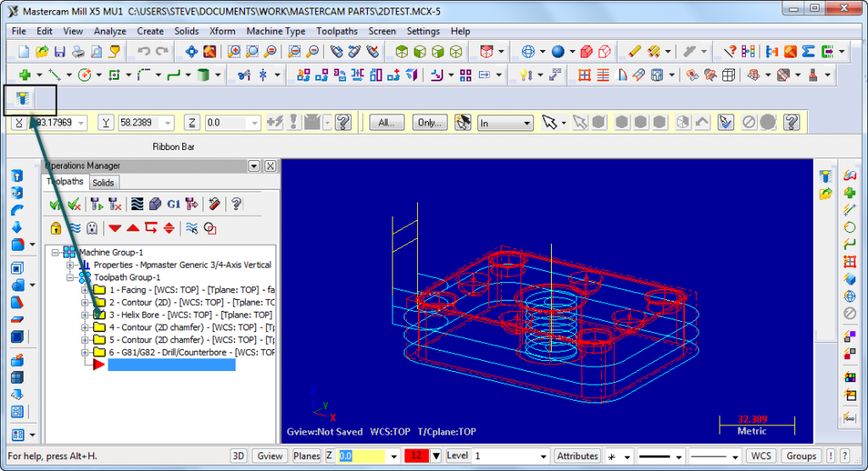Viewport: 868px width, 471px height.
Task: Click the yellow pencil delete icon
Action: click(634, 52)
